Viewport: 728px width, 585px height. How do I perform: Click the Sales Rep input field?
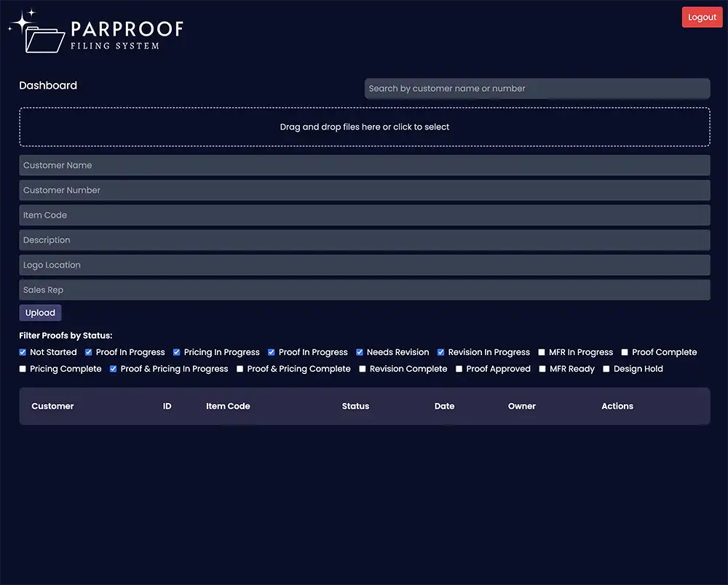[x=364, y=290]
